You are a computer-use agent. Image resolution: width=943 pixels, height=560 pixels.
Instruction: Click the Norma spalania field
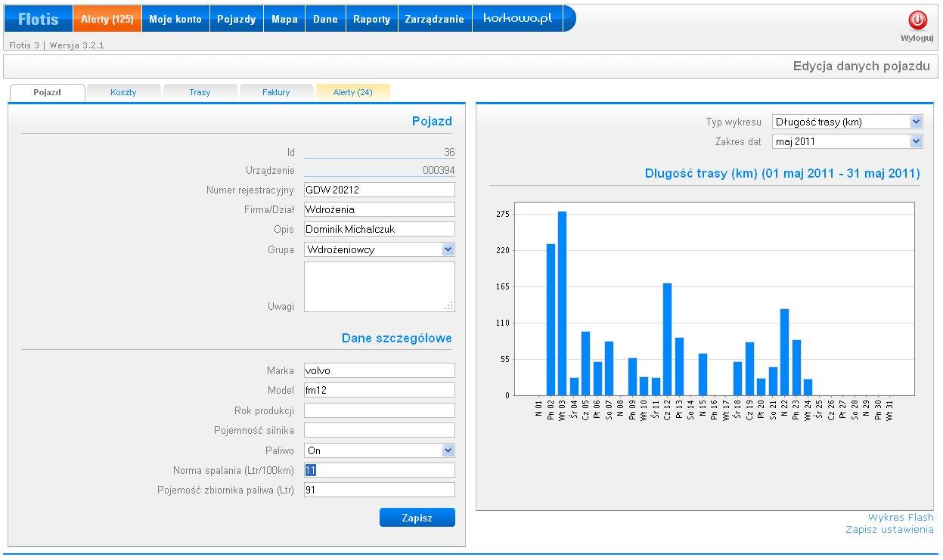380,470
